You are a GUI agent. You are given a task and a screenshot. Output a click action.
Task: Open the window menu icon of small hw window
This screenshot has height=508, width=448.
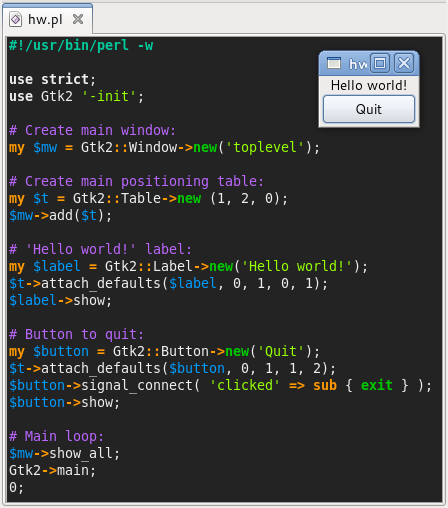click(x=334, y=63)
